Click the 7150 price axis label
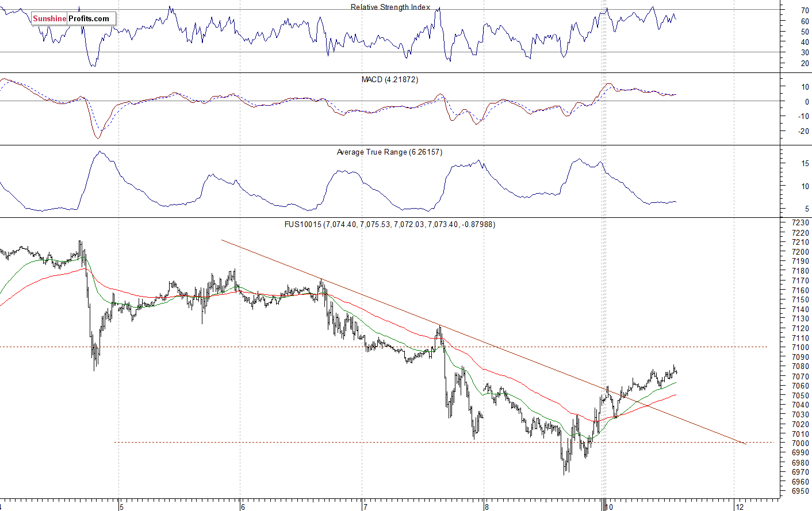Image resolution: width=812 pixels, height=511 pixels. click(800, 299)
